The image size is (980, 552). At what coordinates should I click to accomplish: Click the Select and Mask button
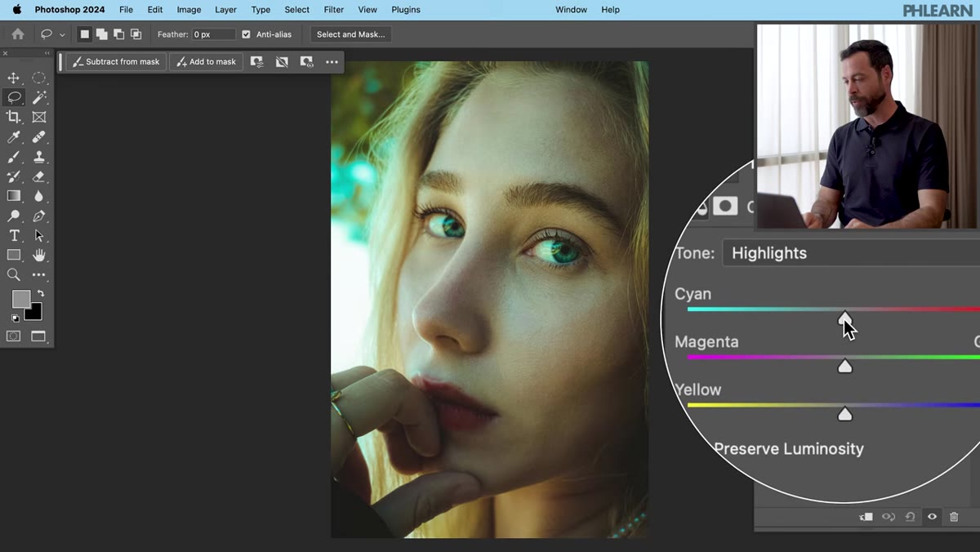pos(350,34)
